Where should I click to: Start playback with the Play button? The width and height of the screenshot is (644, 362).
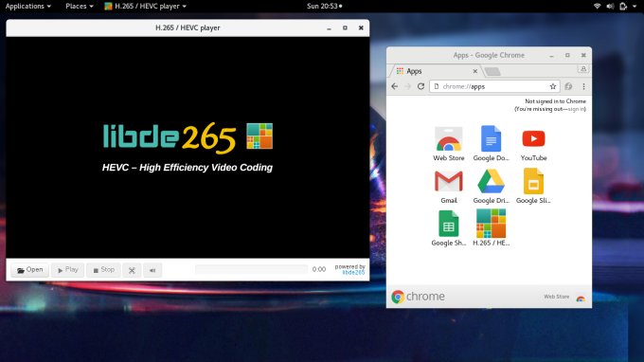(x=68, y=270)
